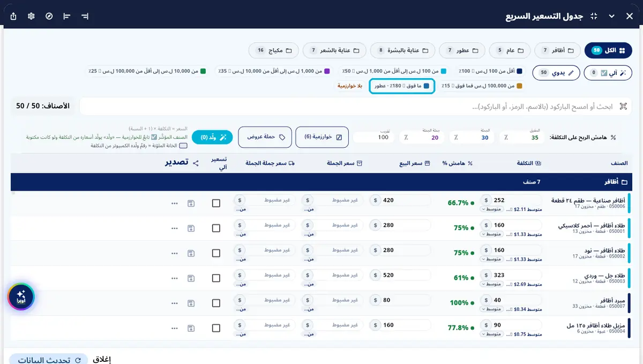The width and height of the screenshot is (643, 364).
Task: Select the عناية بالشعر category tab
Action: tap(334, 51)
